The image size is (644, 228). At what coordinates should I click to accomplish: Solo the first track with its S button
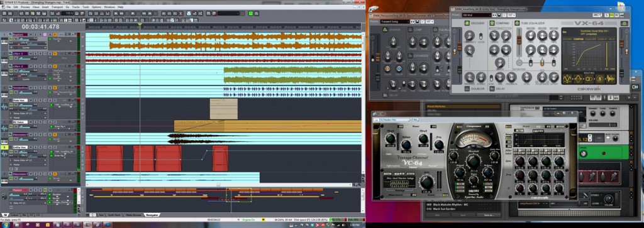pos(35,35)
